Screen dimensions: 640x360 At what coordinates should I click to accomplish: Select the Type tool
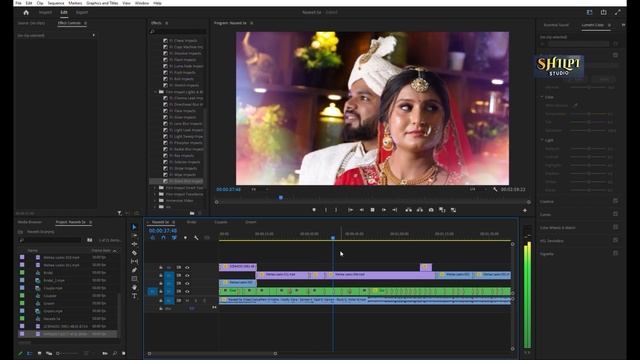coord(134,296)
